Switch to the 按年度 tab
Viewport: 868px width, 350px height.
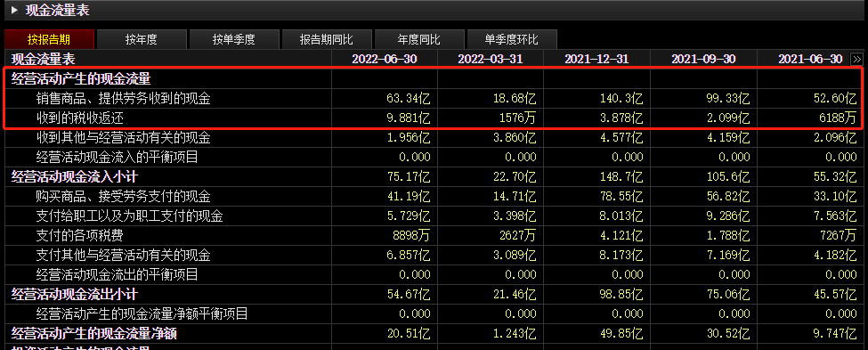click(142, 39)
